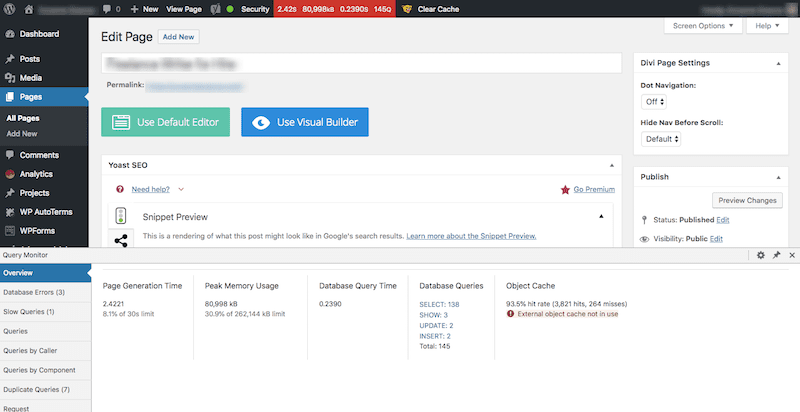The height and width of the screenshot is (412, 800).
Task: Open Go Premium link
Action: 594,189
